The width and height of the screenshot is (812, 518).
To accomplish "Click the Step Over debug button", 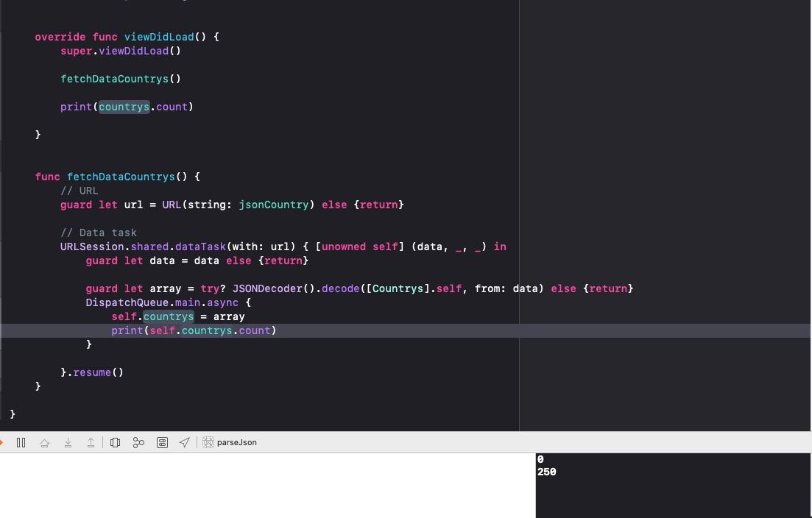I will [44, 442].
